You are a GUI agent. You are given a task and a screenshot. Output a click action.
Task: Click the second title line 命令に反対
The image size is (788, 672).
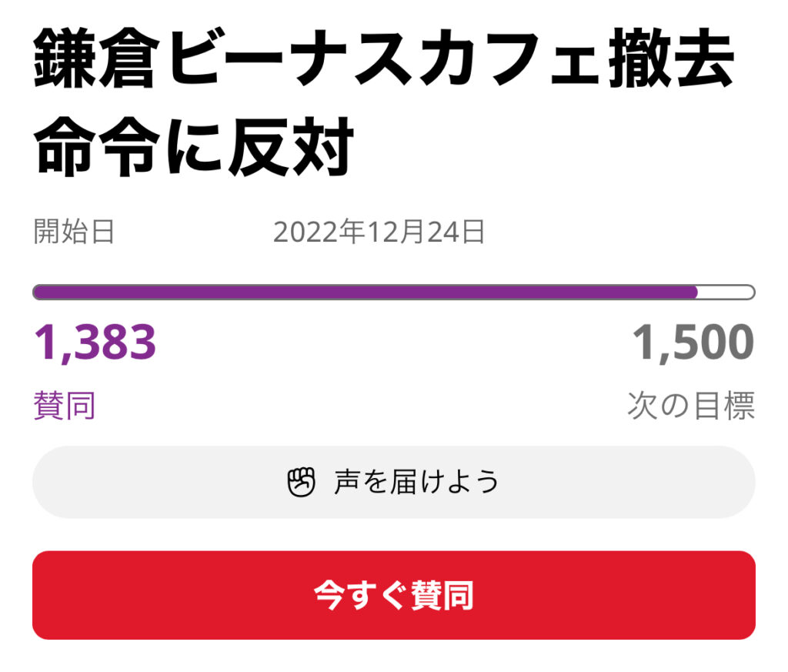click(x=194, y=147)
